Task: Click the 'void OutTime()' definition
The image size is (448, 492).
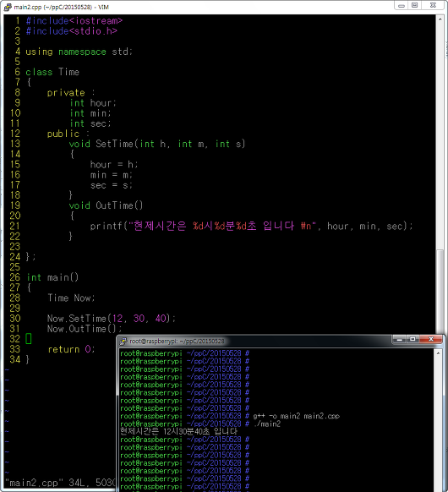Action: [106, 205]
